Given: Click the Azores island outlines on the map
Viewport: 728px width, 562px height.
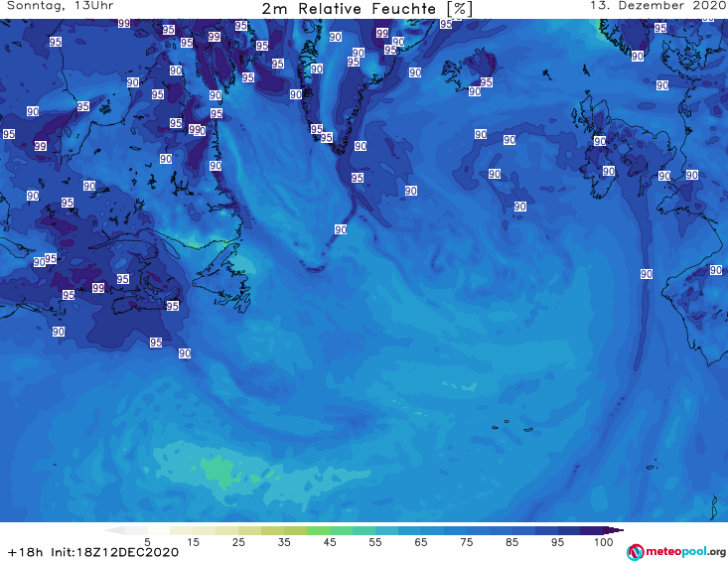Looking at the screenshot, I should (512, 426).
